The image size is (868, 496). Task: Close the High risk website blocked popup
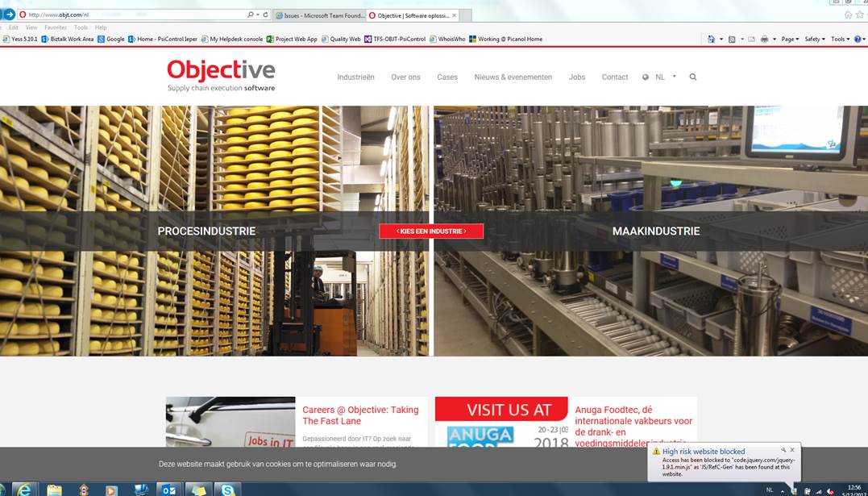click(793, 450)
